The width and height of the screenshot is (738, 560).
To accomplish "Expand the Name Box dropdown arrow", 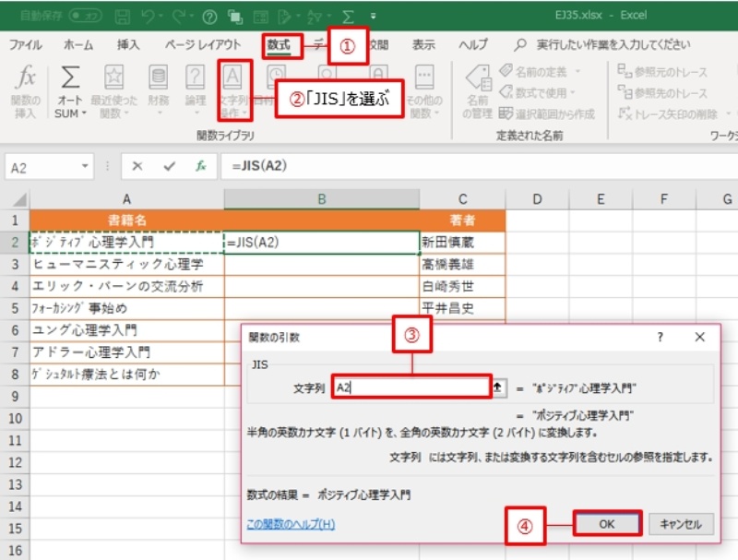I will pos(85,166).
